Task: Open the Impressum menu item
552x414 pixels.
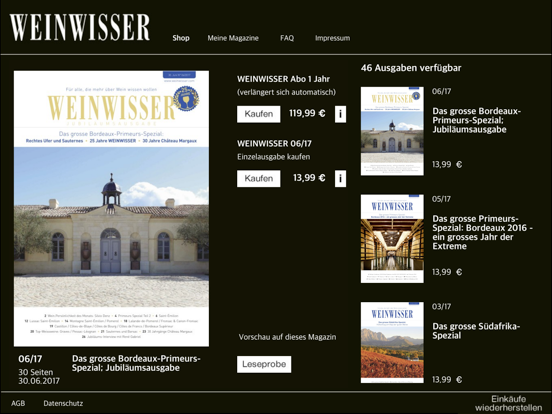Action: pyautogui.click(x=332, y=38)
